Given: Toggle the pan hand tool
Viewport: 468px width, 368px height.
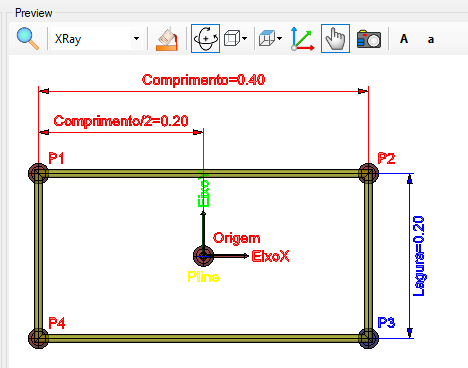Looking at the screenshot, I should pos(335,39).
